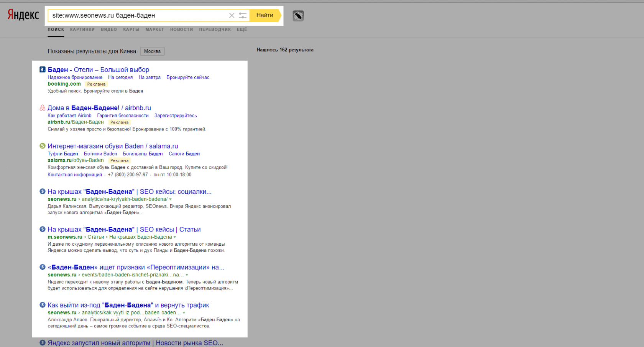Open 'Контактная информация' link of salama ad
The width and height of the screenshot is (644, 347).
(75, 175)
